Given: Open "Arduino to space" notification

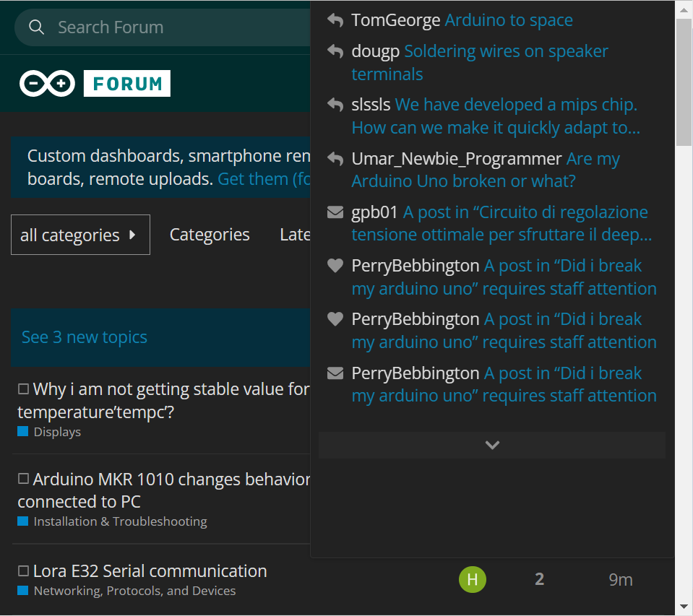Looking at the screenshot, I should (x=509, y=20).
